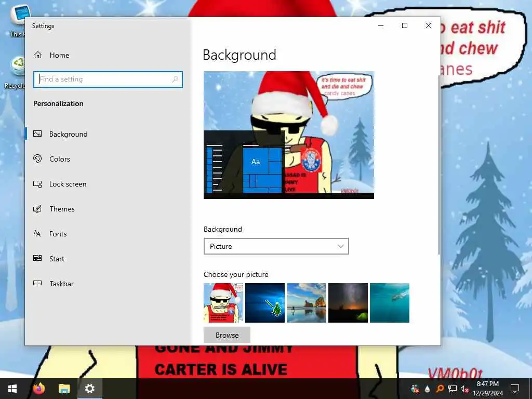Click the Themes brush icon
The width and height of the screenshot is (532, 399).
pyautogui.click(x=37, y=209)
